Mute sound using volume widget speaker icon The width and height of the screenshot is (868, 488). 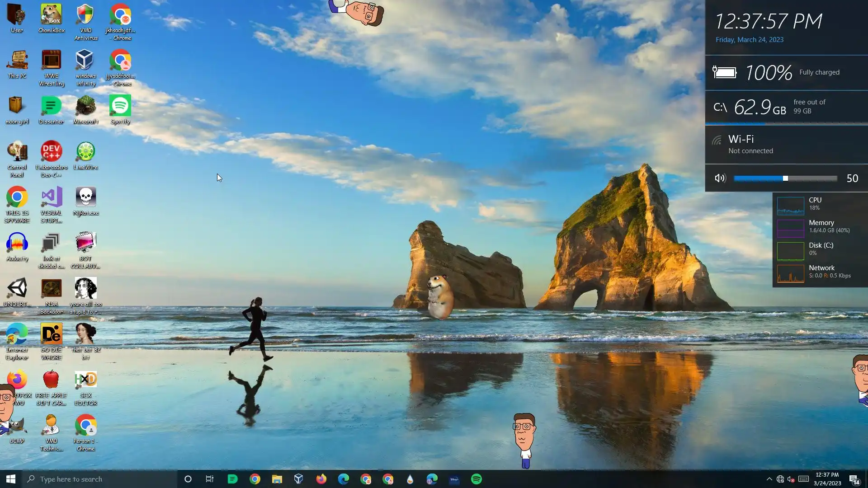coord(720,178)
